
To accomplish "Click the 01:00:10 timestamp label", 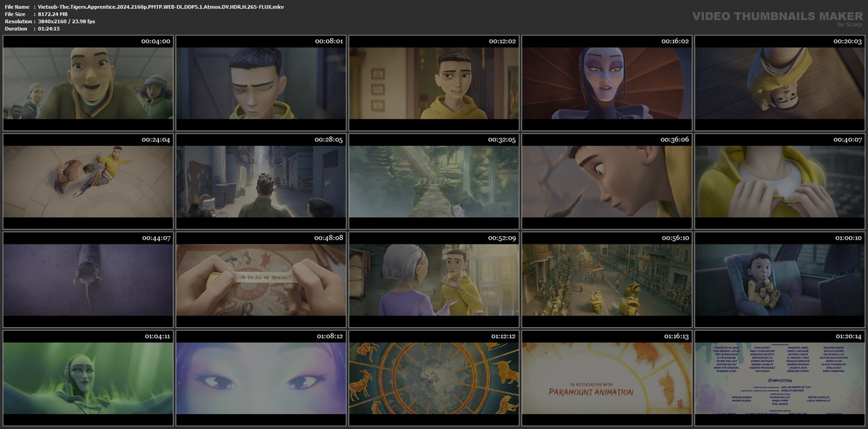I will [x=848, y=238].
